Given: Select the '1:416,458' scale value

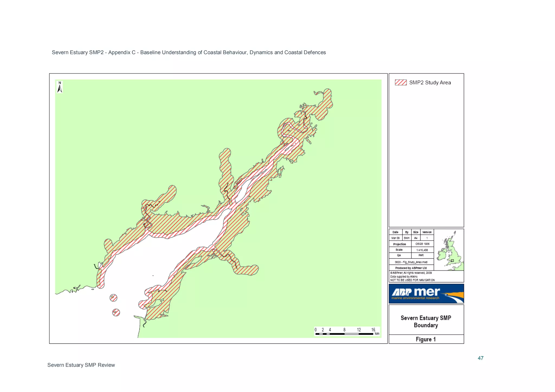Looking at the screenshot, I should point(422,250).
